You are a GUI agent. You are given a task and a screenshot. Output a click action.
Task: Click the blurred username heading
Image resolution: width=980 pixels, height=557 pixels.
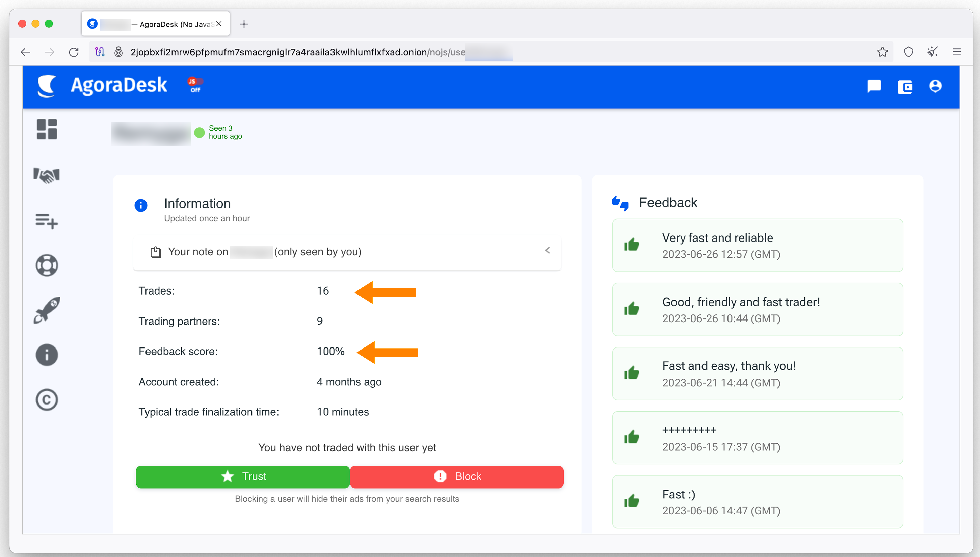pyautogui.click(x=151, y=134)
